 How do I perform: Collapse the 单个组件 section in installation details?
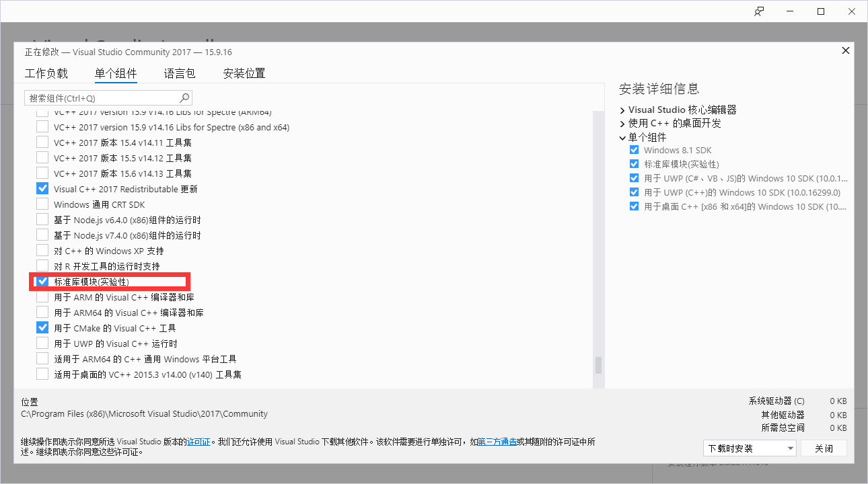[622, 137]
